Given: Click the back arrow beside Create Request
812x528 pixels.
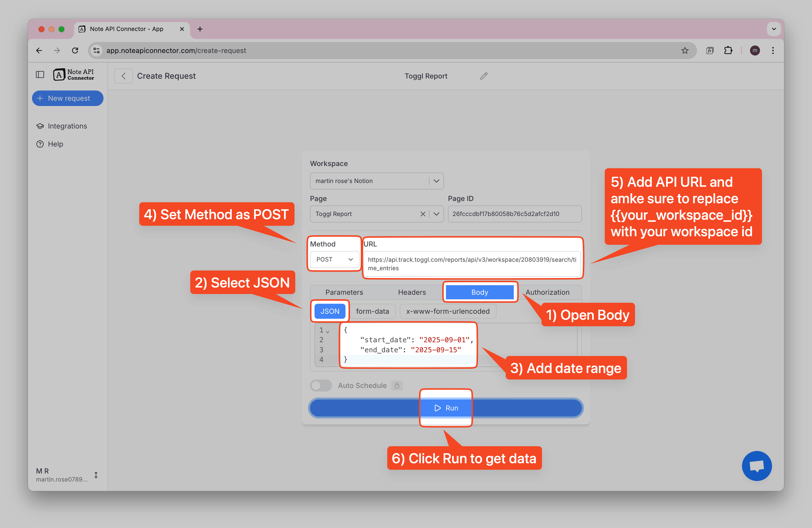Looking at the screenshot, I should click(x=123, y=76).
